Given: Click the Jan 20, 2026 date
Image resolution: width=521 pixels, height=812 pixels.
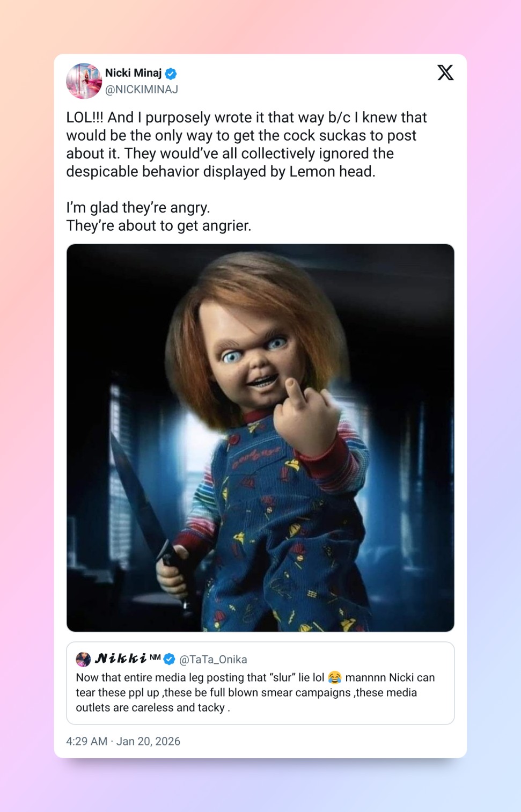Looking at the screenshot, I should [x=148, y=741].
